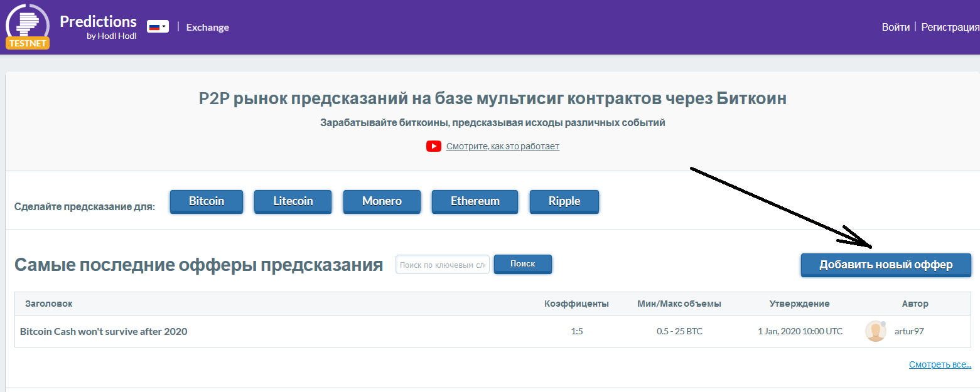Focus the keyword search input field

[x=443, y=265]
